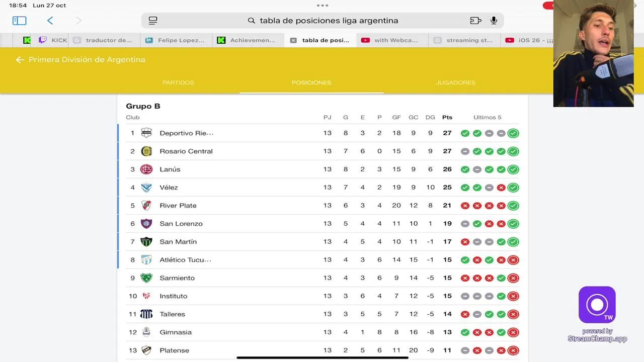Image resolution: width=644 pixels, height=362 pixels.
Task: Open the extensions icon in address bar
Action: (x=475, y=21)
